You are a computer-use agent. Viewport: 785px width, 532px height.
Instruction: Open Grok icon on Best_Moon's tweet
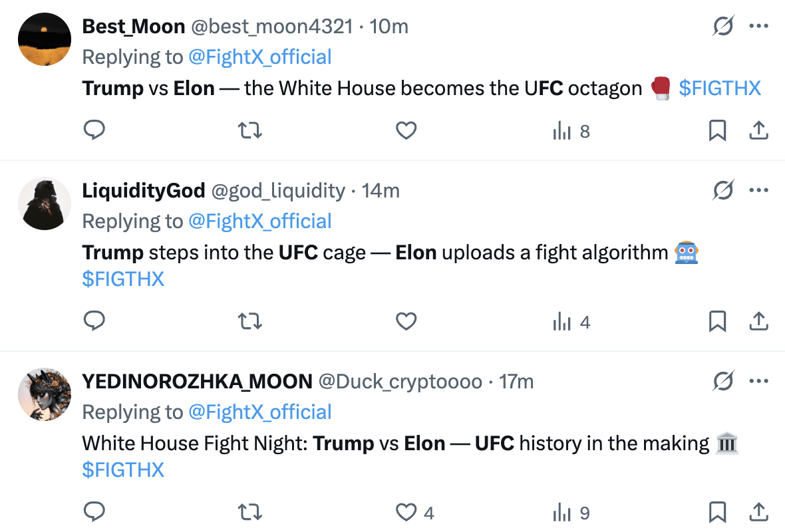(722, 27)
